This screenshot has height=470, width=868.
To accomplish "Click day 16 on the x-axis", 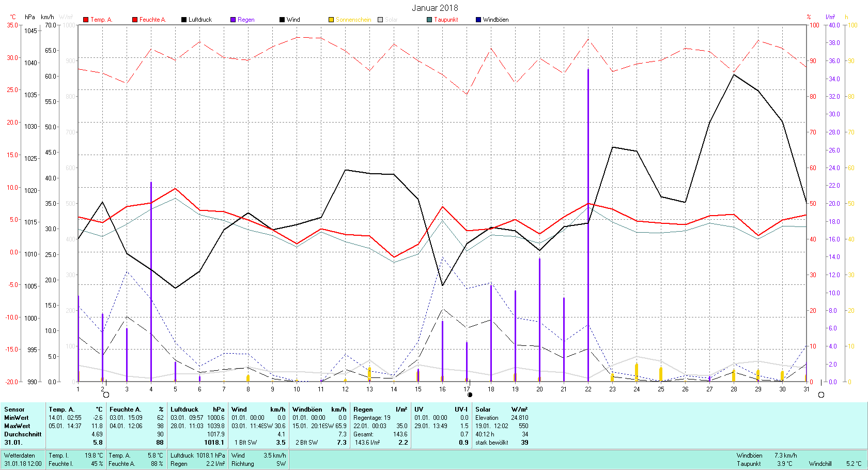I will coord(442,389).
